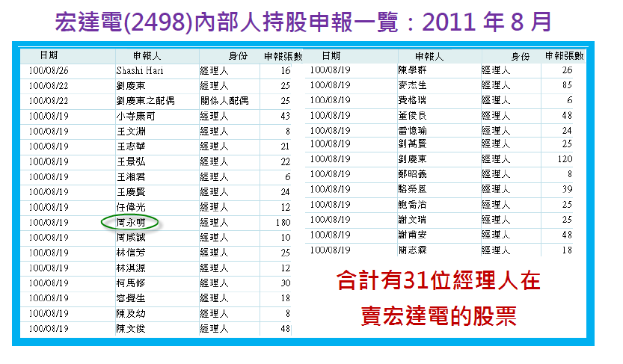Select value 26 in 陳學群 row
623x364 pixels.
[x=567, y=70]
